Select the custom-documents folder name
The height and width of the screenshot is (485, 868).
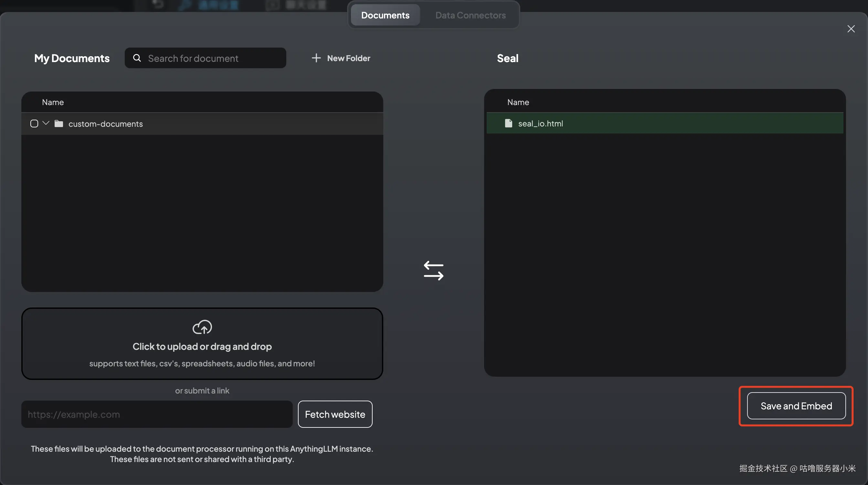pyautogui.click(x=105, y=124)
